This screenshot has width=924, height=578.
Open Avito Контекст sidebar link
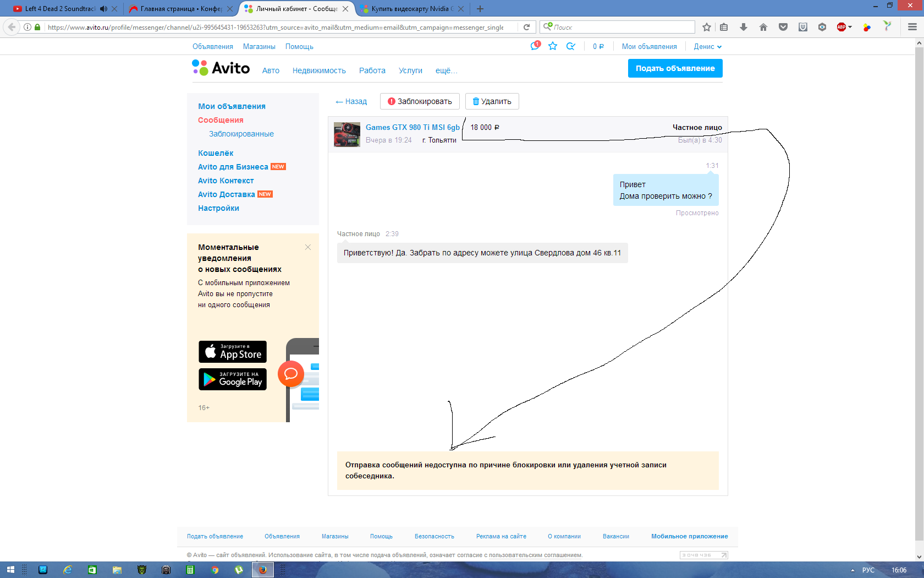(226, 181)
